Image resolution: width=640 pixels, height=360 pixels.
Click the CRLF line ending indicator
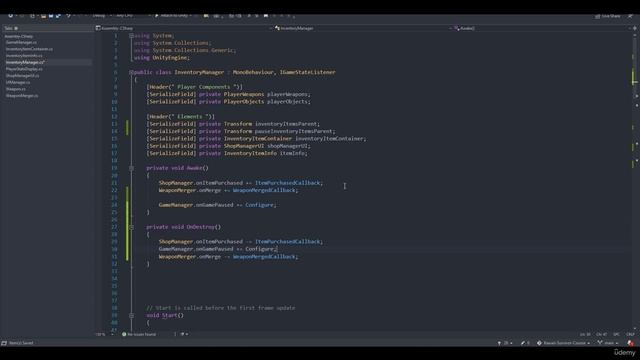pos(630,334)
